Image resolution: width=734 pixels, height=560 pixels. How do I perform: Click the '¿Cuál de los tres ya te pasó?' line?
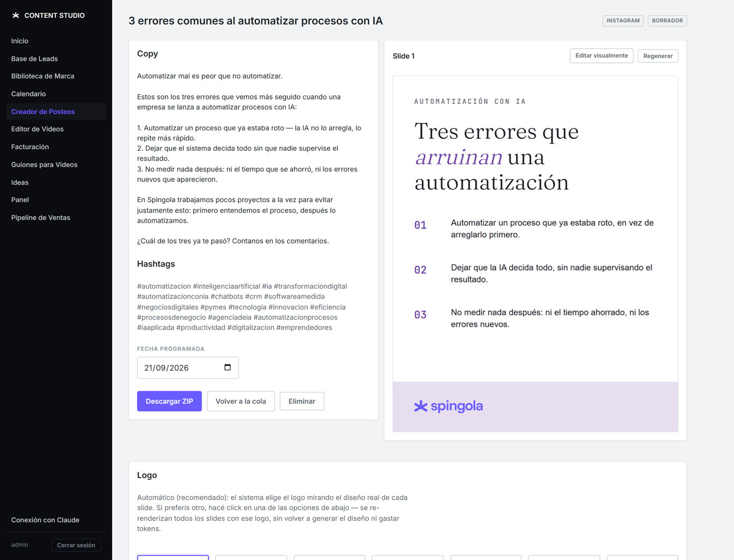[x=233, y=241]
